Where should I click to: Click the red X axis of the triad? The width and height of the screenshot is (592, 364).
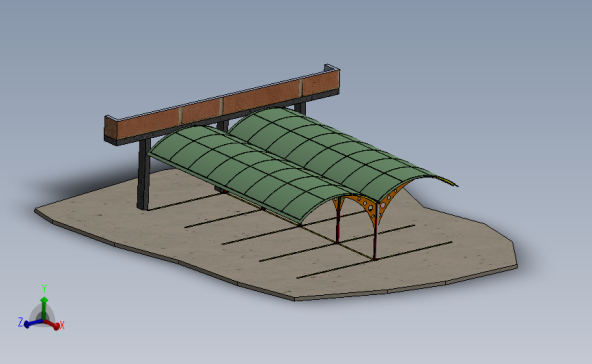(x=52, y=324)
